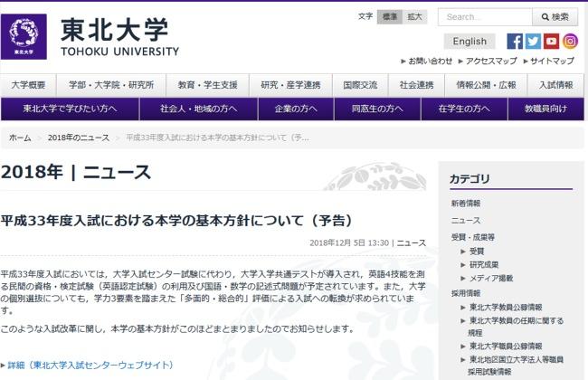588x380 pixels.
Task: Open the Twitter icon link
Action: pos(533,42)
